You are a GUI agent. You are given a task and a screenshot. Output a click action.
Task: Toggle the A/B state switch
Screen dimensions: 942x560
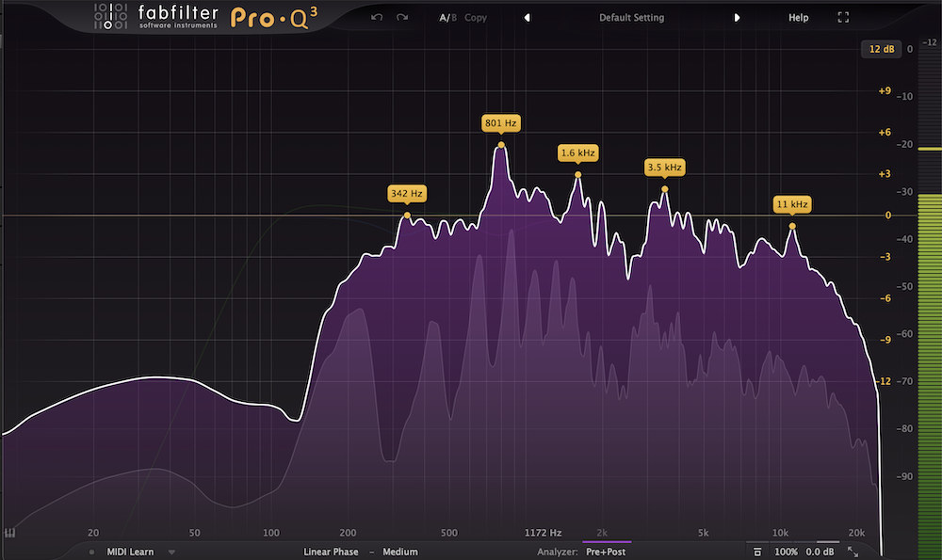click(x=447, y=18)
